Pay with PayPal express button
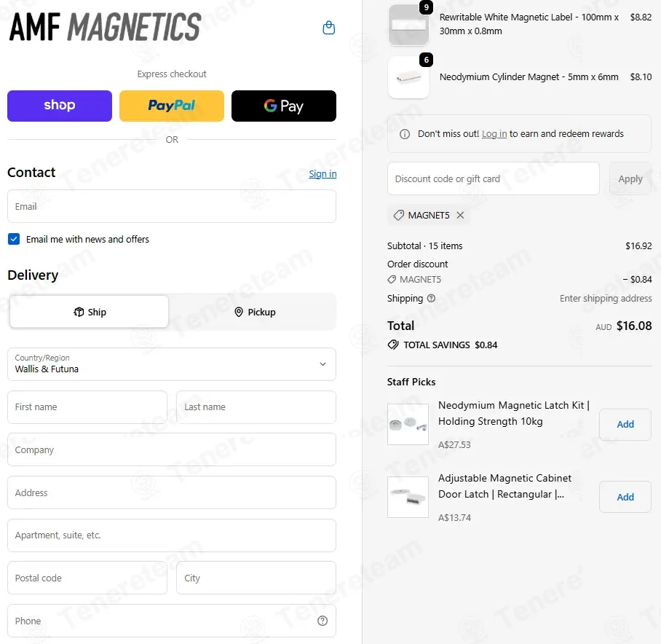Image resolution: width=661 pixels, height=644 pixels. [x=172, y=106]
